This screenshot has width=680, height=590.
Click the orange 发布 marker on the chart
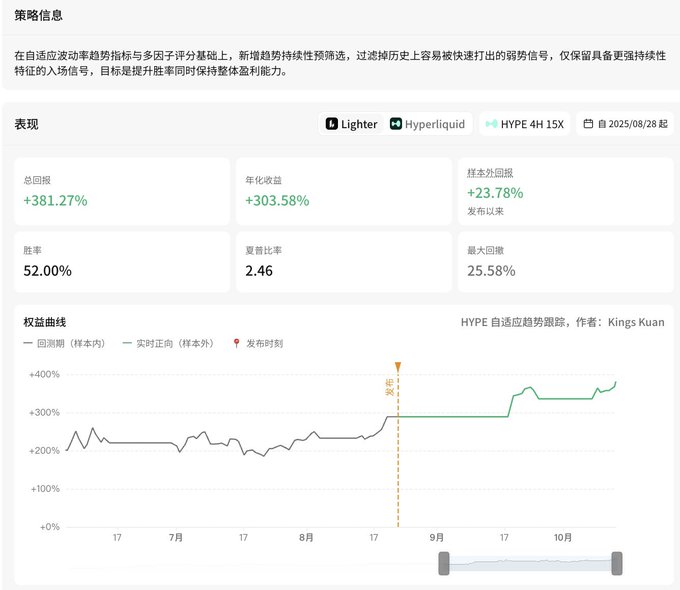click(398, 367)
